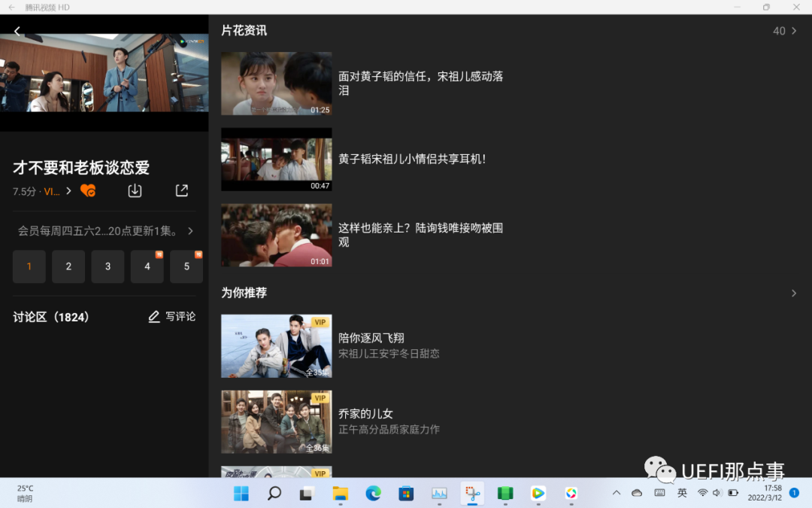
Task: Toggle the orange heart favorite icon
Action: tap(88, 191)
